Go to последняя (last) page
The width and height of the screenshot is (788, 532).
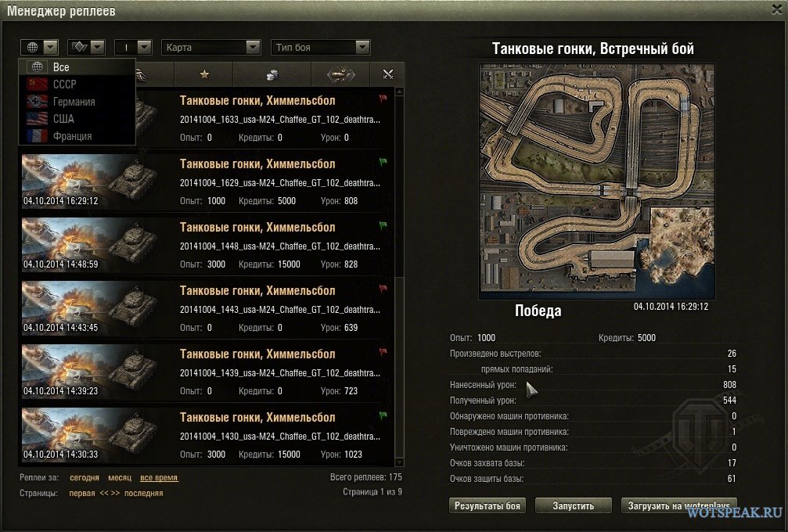pyautogui.click(x=144, y=493)
